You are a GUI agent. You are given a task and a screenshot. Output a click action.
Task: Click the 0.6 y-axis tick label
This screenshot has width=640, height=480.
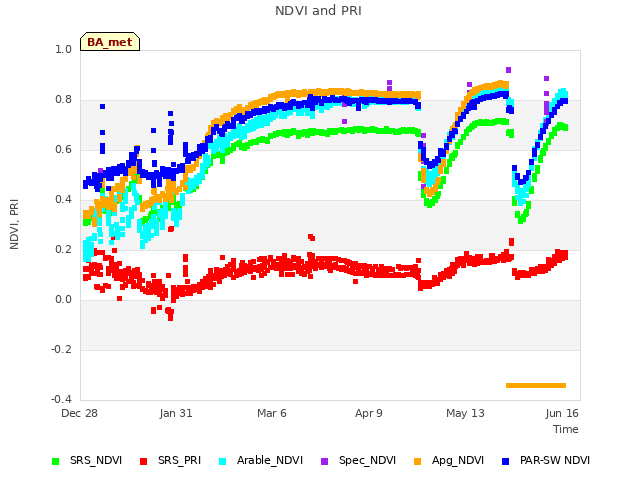63,149
